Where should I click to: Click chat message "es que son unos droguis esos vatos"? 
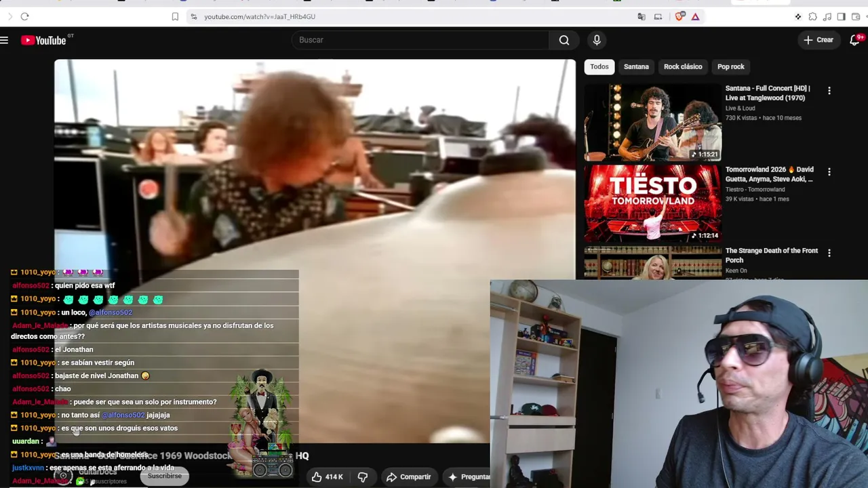pyautogui.click(x=119, y=428)
